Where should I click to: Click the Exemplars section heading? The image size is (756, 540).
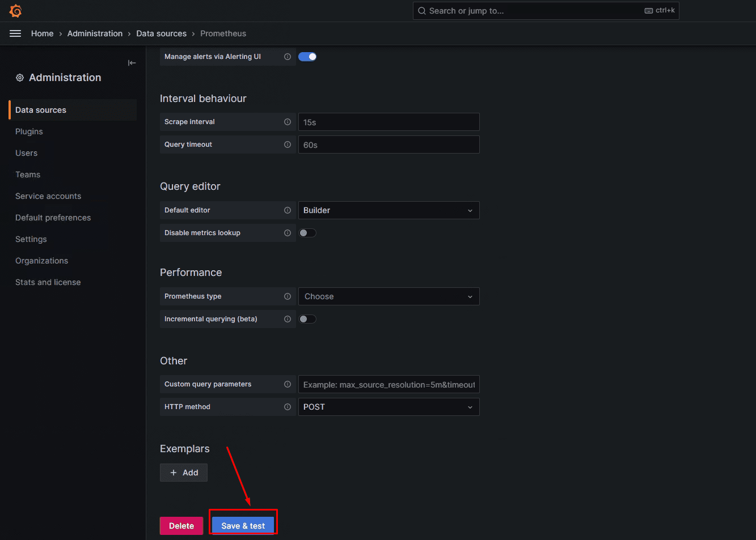coord(185,449)
